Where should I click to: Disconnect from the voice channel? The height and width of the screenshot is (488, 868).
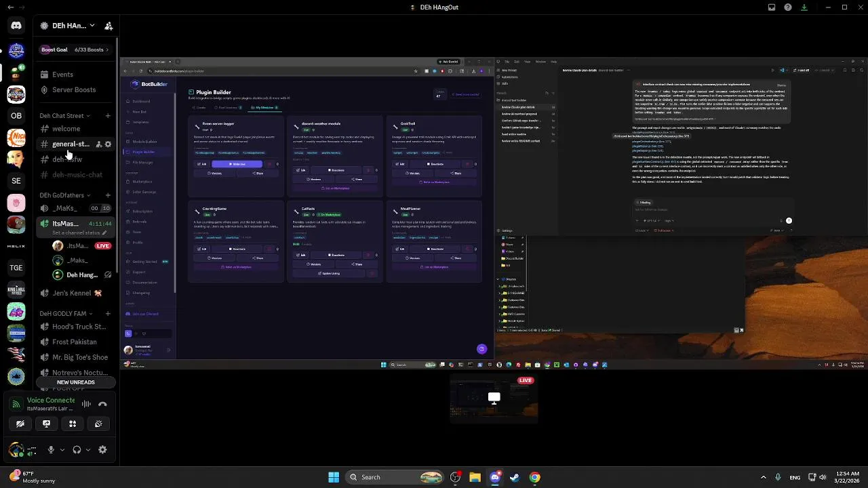(102, 404)
